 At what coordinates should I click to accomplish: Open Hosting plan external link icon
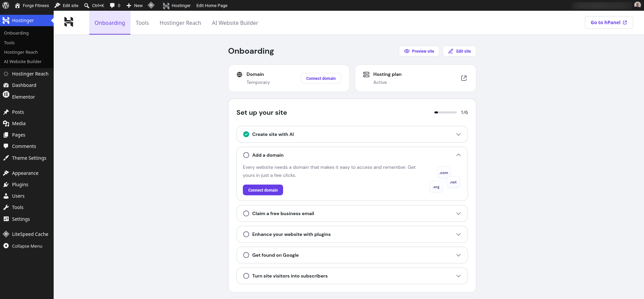[464, 78]
